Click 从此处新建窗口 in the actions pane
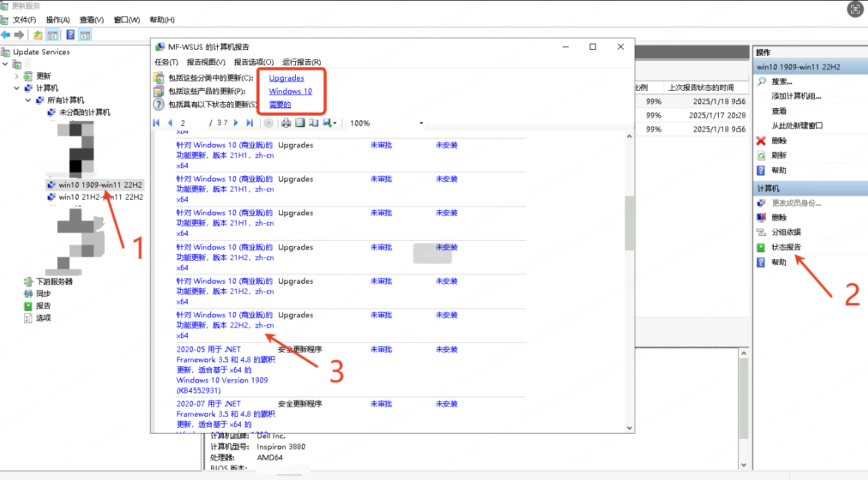868x480 pixels. pyautogui.click(x=797, y=126)
